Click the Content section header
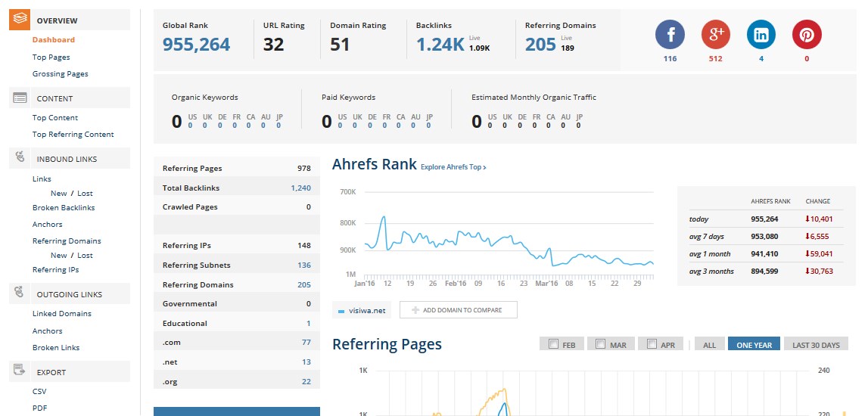Viewport: 868px width, 416px height. click(x=70, y=98)
